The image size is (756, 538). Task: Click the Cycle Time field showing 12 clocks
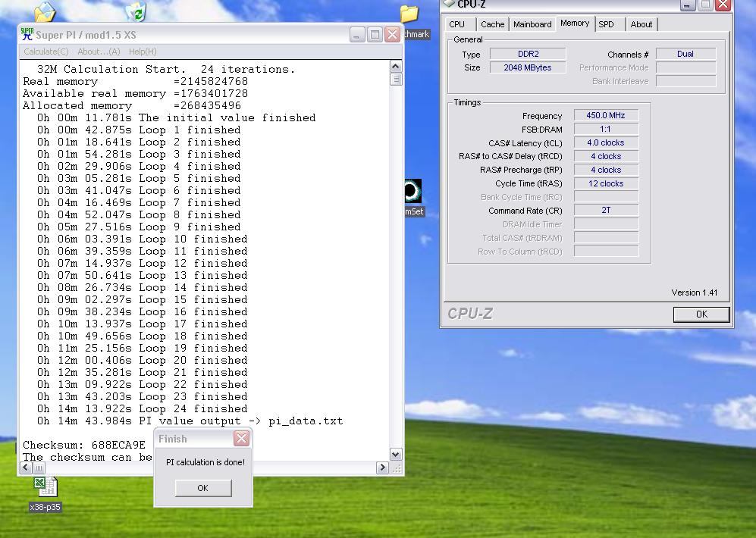tap(606, 183)
